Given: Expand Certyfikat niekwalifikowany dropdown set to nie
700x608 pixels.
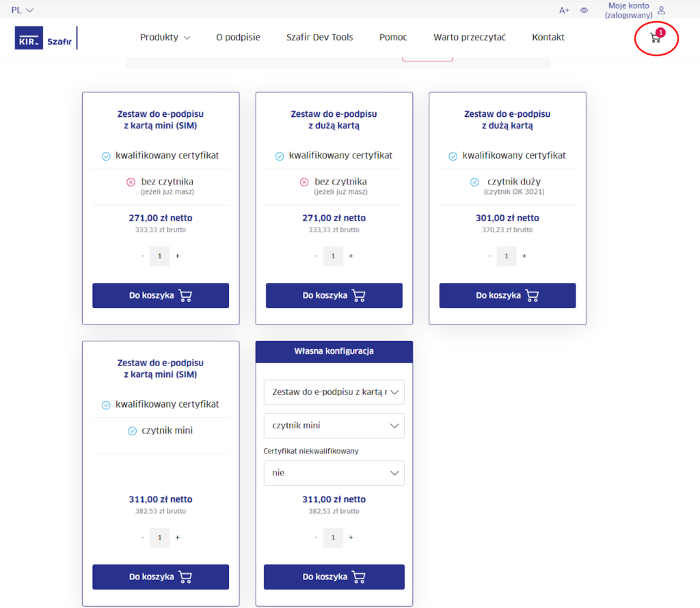Looking at the screenshot, I should [x=334, y=473].
